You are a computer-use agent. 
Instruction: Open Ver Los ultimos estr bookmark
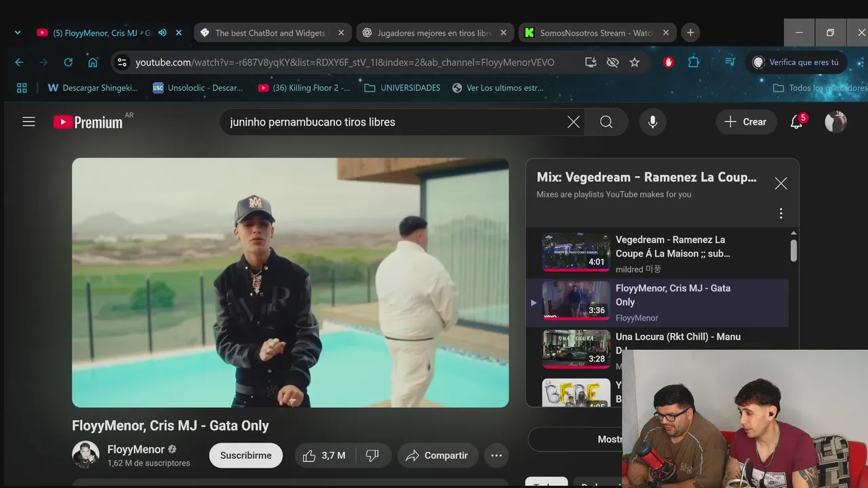(x=498, y=88)
